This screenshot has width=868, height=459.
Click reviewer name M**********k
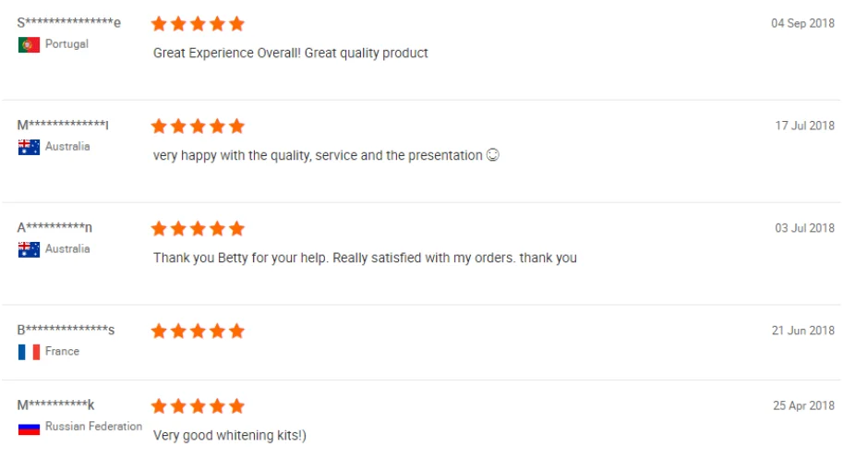55,406
